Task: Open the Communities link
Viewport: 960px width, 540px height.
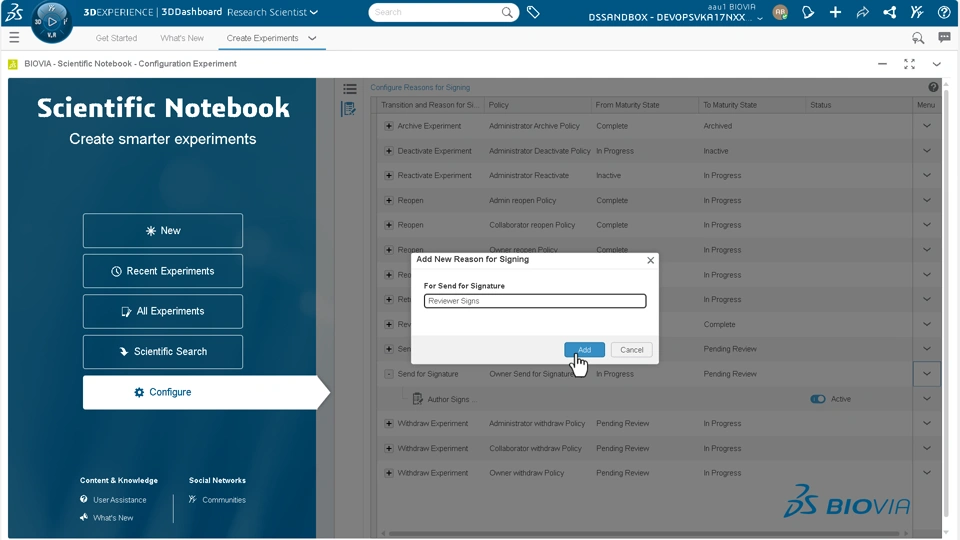Action: click(223, 500)
